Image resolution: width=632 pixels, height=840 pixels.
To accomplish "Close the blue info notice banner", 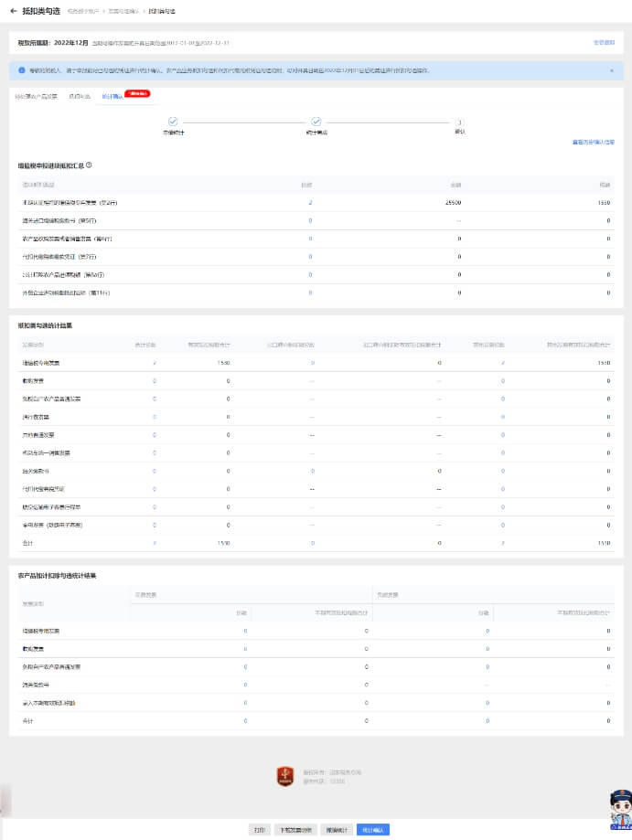I will coord(612,70).
